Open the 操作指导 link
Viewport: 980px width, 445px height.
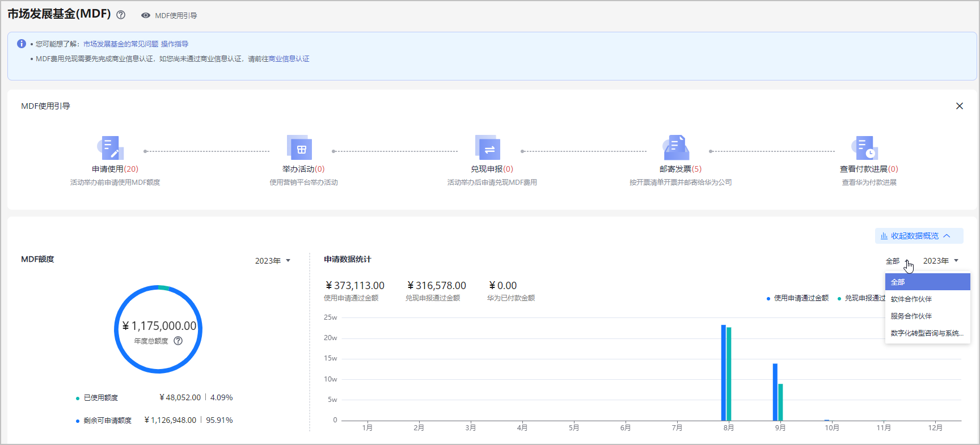(175, 44)
